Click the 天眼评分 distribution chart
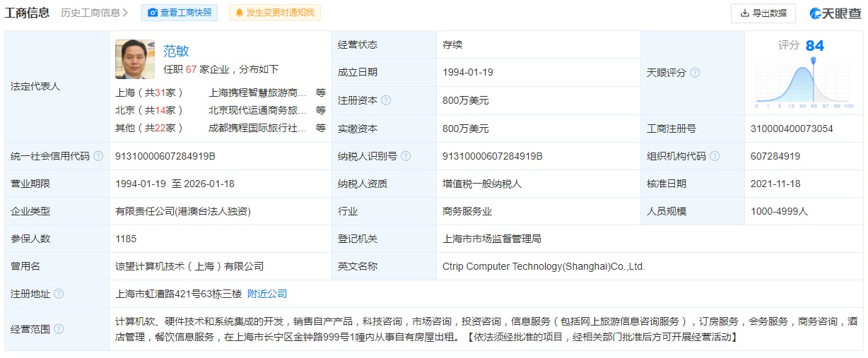The image size is (868, 358). click(804, 83)
